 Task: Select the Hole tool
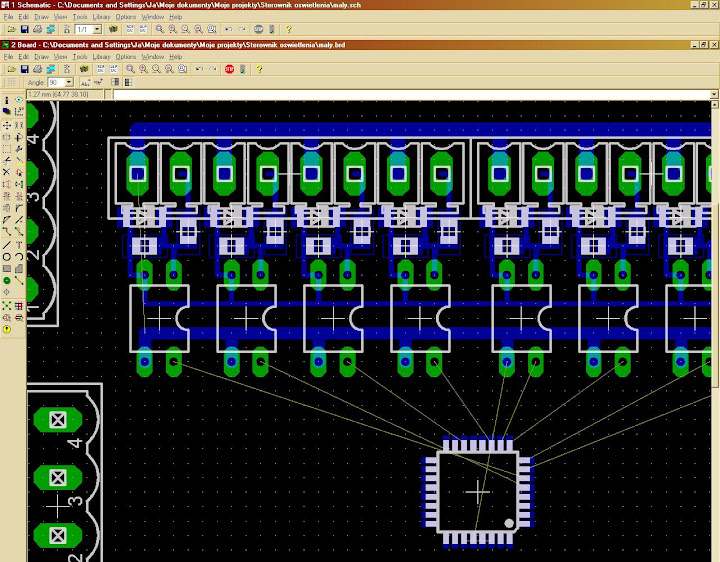pyautogui.click(x=6, y=292)
